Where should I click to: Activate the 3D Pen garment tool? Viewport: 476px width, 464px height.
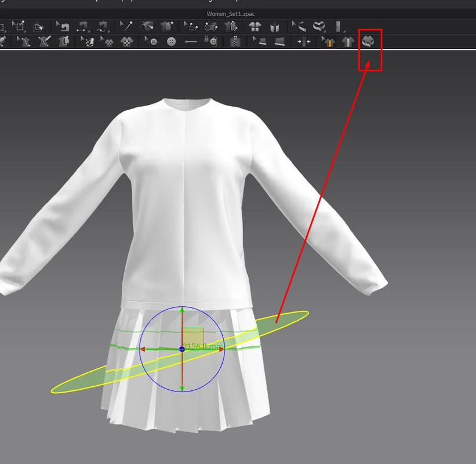point(44,41)
